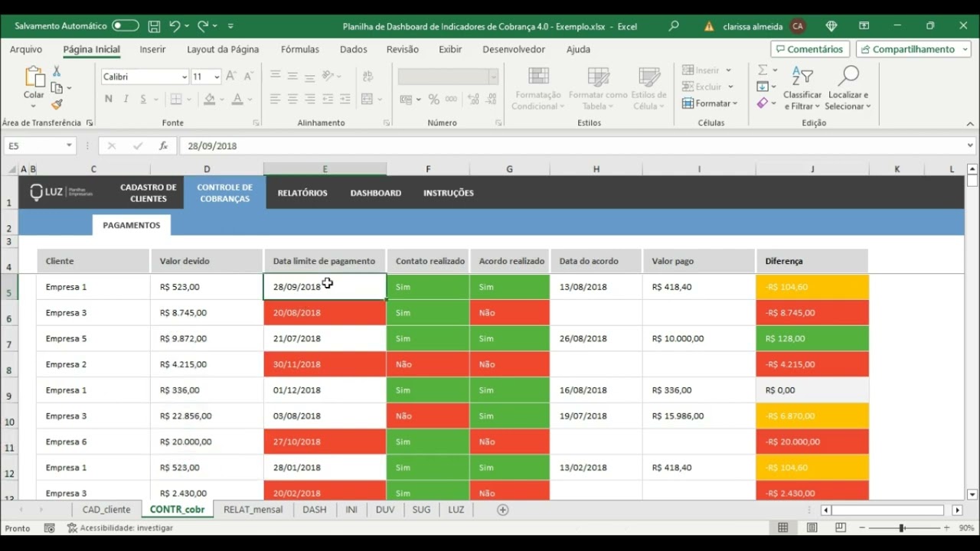Select cell with R$ 10.000,00
The width and height of the screenshot is (980, 551).
tap(699, 338)
